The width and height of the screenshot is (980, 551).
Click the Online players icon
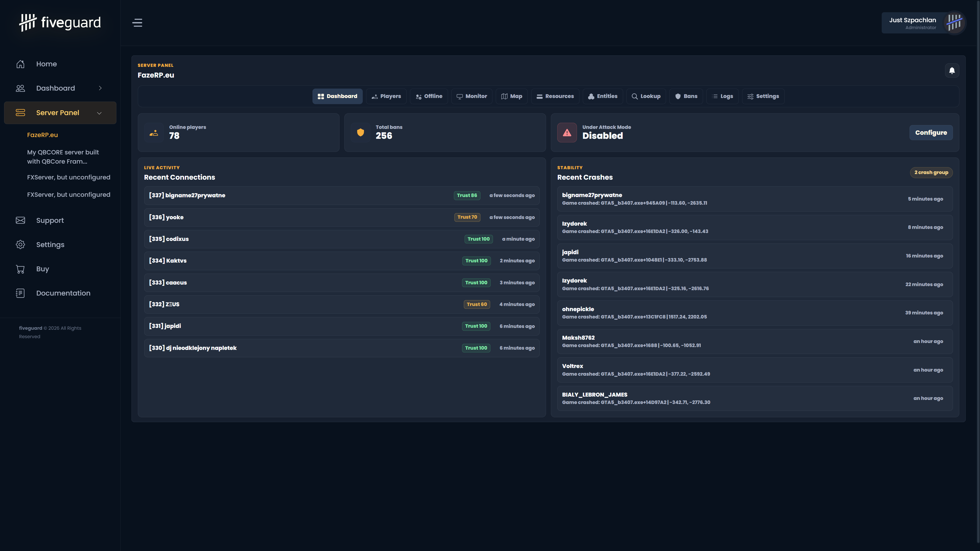tap(154, 133)
